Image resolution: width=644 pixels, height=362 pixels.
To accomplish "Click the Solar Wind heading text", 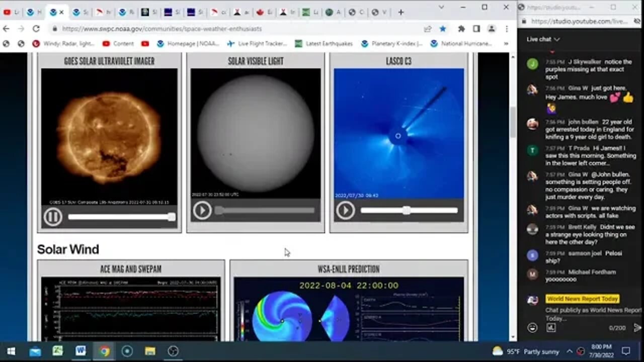I will [x=68, y=249].
